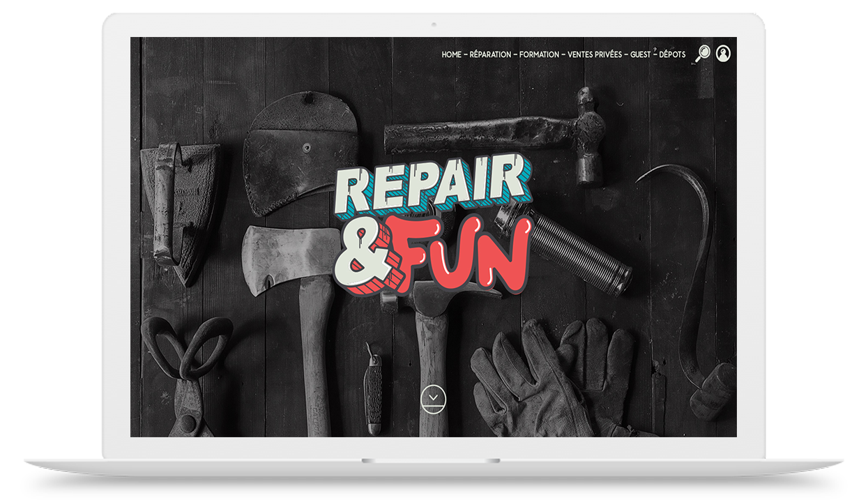868x500 pixels.
Task: Go to the HOME menu item
Action: (x=451, y=54)
